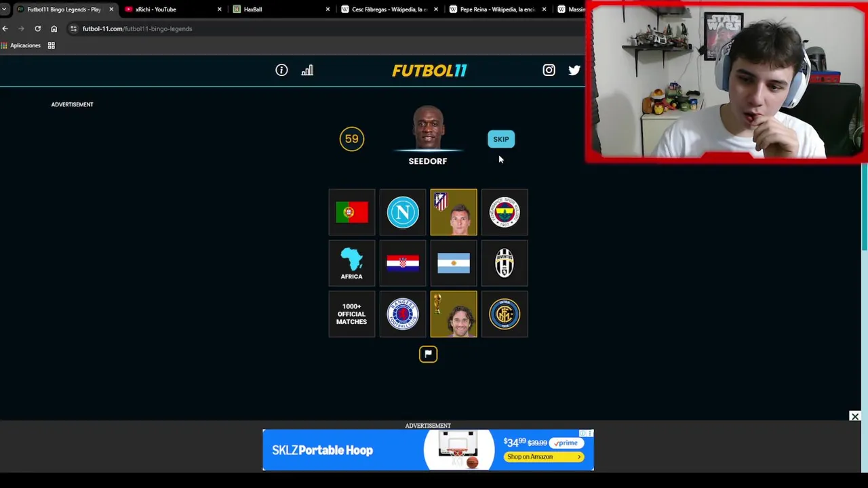Image resolution: width=868 pixels, height=488 pixels.
Task: Select the Portugal flag tile
Action: coord(351,212)
